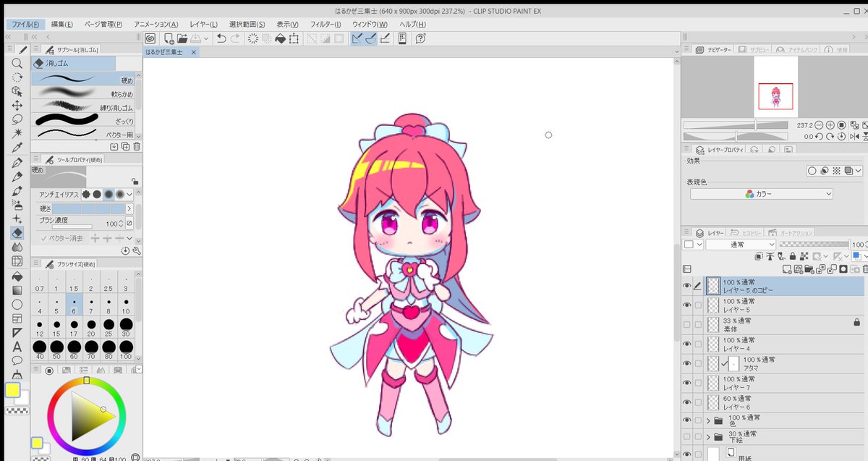868x461 pixels.
Task: Undo the last action
Action: click(221, 38)
